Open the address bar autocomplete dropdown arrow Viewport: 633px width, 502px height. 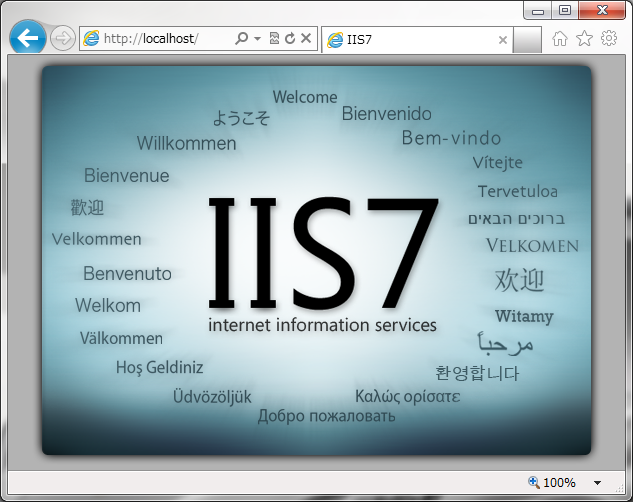click(257, 39)
